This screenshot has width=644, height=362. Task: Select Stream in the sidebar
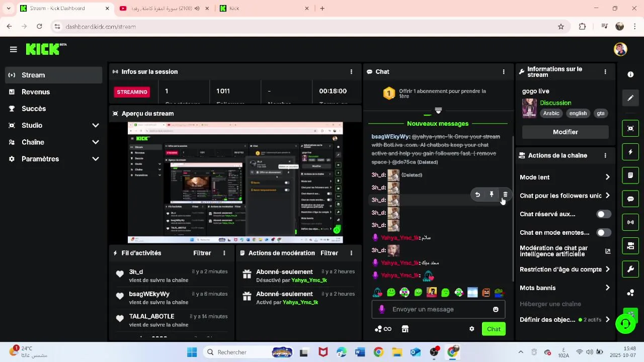[x=54, y=75]
